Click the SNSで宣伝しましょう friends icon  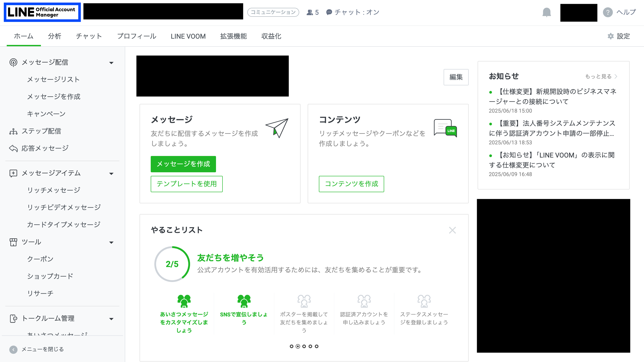[244, 301]
